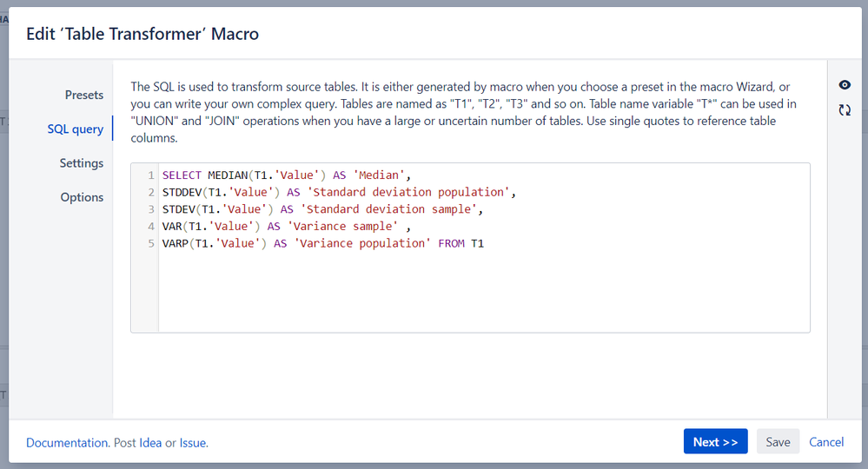Click 'Standard deviation population' string
Viewport: 868px width, 469px height.
pos(408,193)
